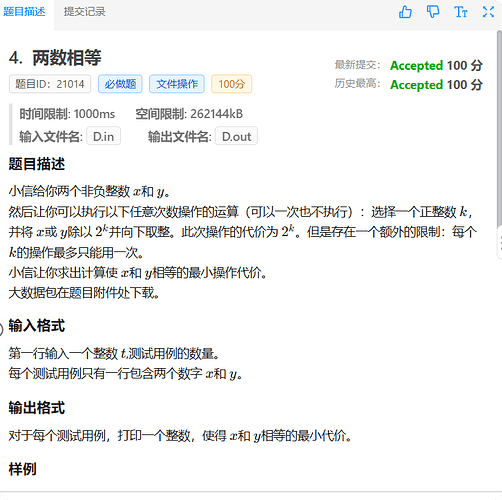Click the 样例 section heading

[x=23, y=469]
